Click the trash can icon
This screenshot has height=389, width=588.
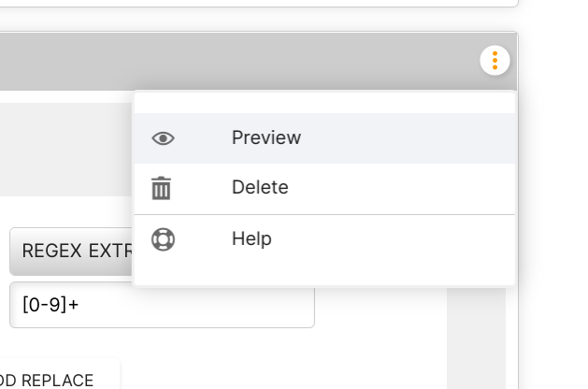click(161, 188)
